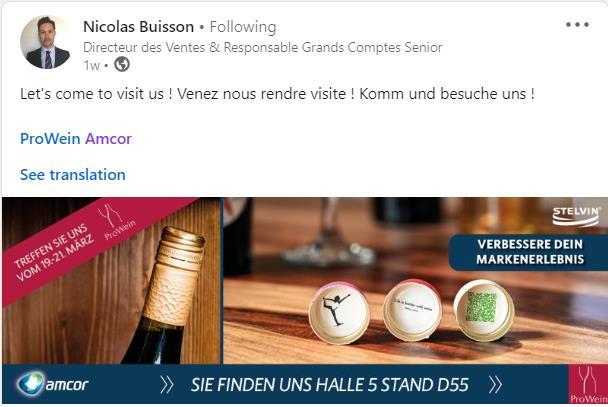The width and height of the screenshot is (608, 407).
Task: Click the ProWein logo at bottom right
Action: click(588, 384)
